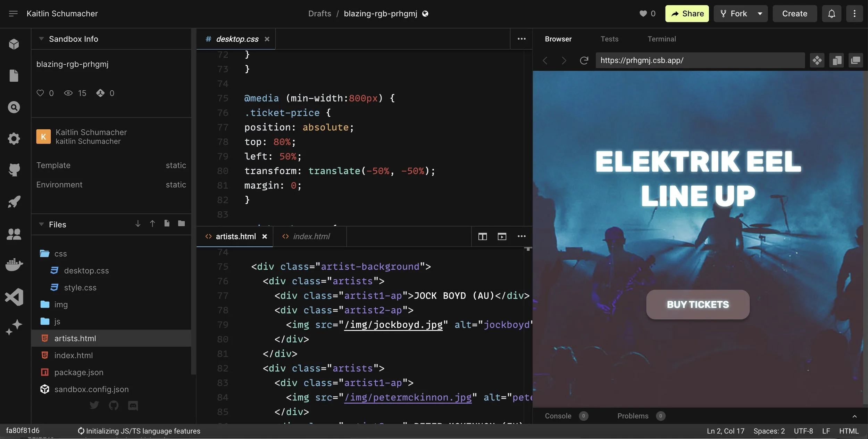Click the yellow Share button
Image resolution: width=868 pixels, height=439 pixels.
tap(687, 14)
